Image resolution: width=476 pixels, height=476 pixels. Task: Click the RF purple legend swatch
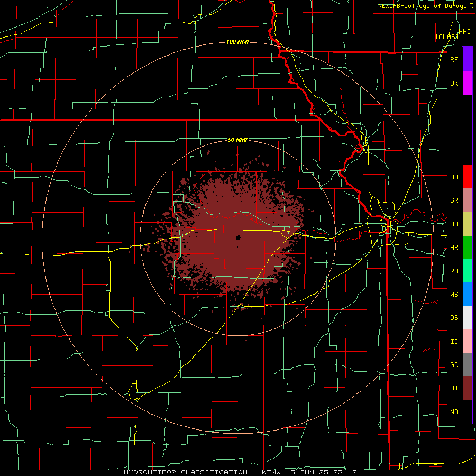click(x=467, y=59)
